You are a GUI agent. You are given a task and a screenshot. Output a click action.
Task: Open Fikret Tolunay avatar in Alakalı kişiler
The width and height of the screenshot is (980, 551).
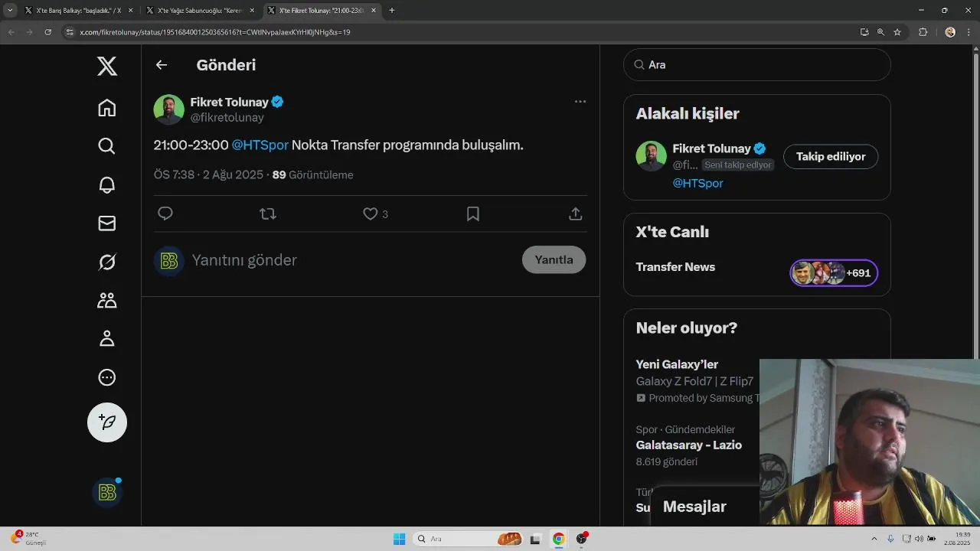click(x=652, y=156)
